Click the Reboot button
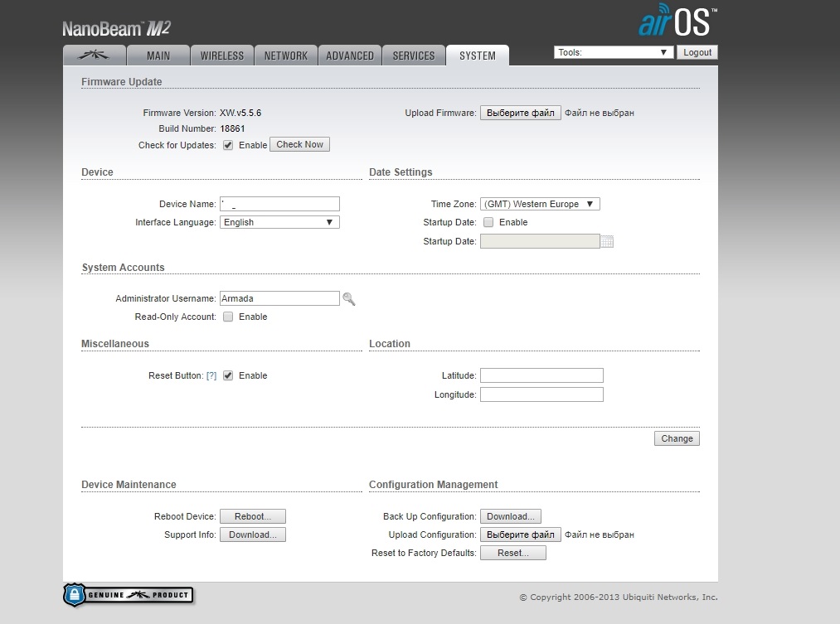Viewport: 840px width, 624px height. click(253, 516)
